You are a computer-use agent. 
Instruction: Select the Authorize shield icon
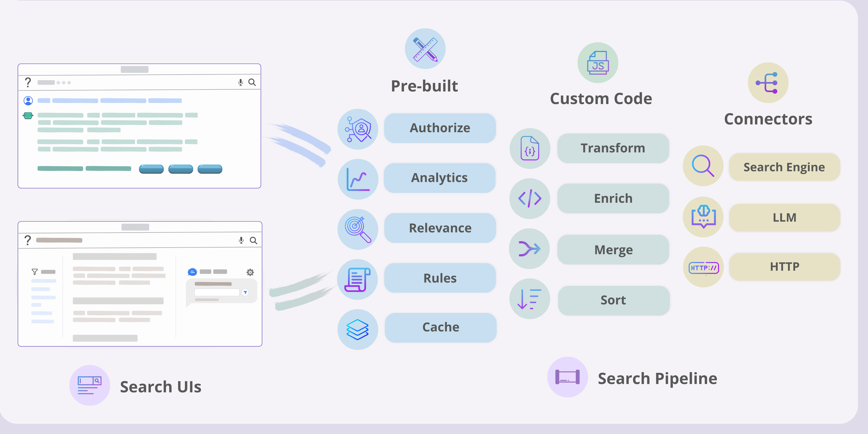click(358, 129)
